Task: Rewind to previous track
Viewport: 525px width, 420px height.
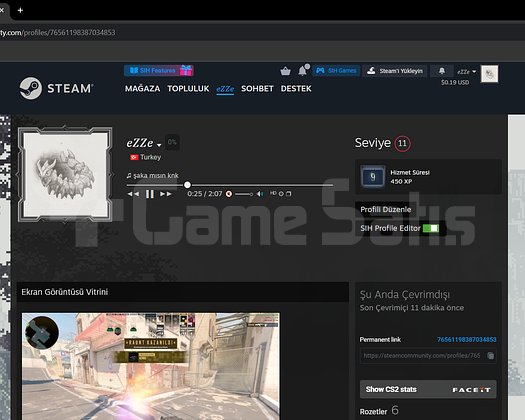Action: pyautogui.click(x=133, y=194)
